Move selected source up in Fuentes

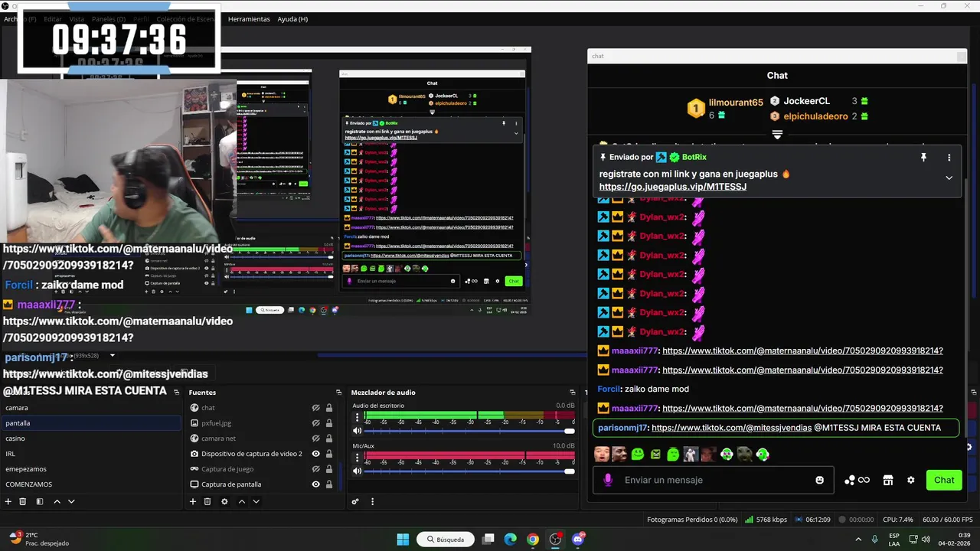pyautogui.click(x=241, y=501)
